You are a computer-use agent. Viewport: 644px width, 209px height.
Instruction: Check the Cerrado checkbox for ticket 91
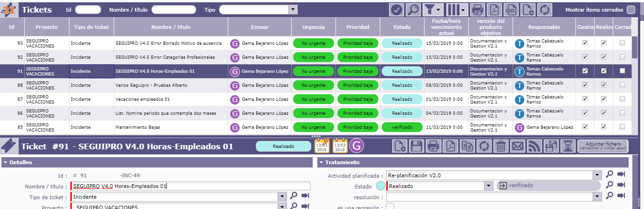pos(622,71)
